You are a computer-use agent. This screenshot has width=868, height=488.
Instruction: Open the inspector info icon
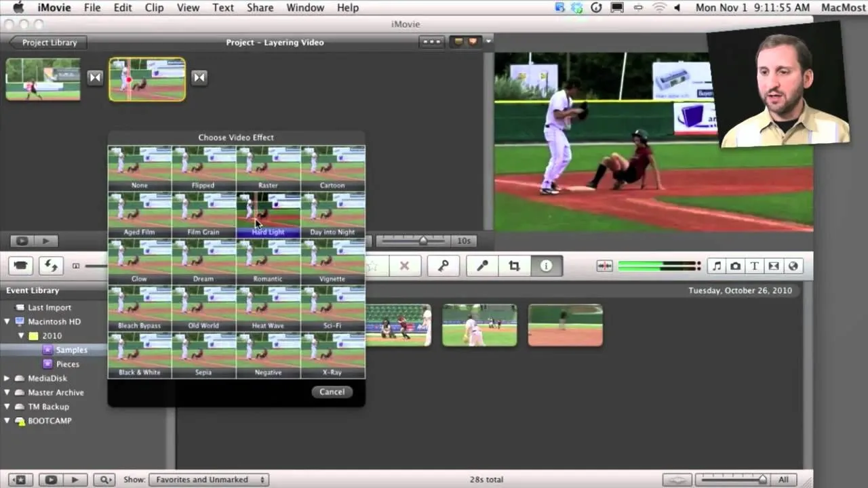pyautogui.click(x=546, y=266)
